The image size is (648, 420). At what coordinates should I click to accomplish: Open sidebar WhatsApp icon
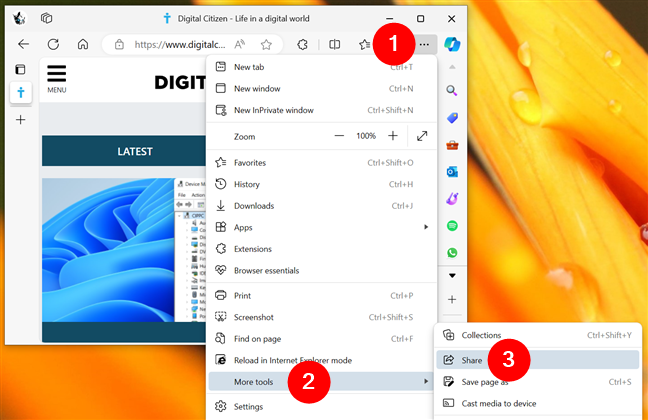pos(452,253)
